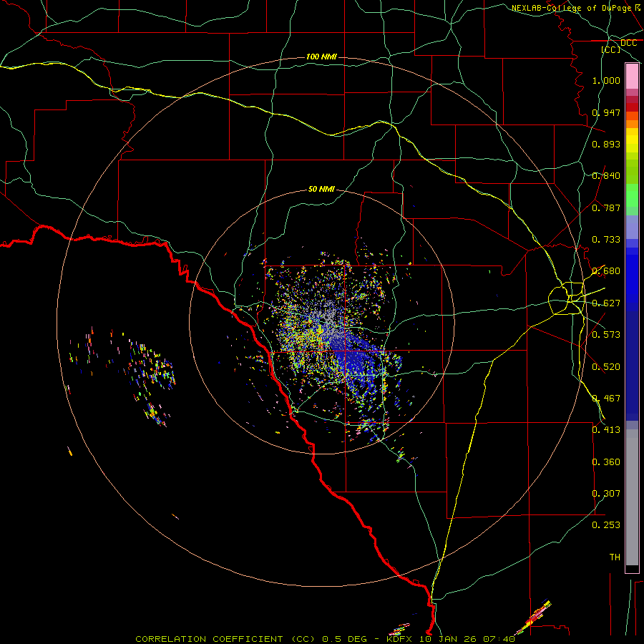Click the 0.680 scale value

tap(606, 271)
